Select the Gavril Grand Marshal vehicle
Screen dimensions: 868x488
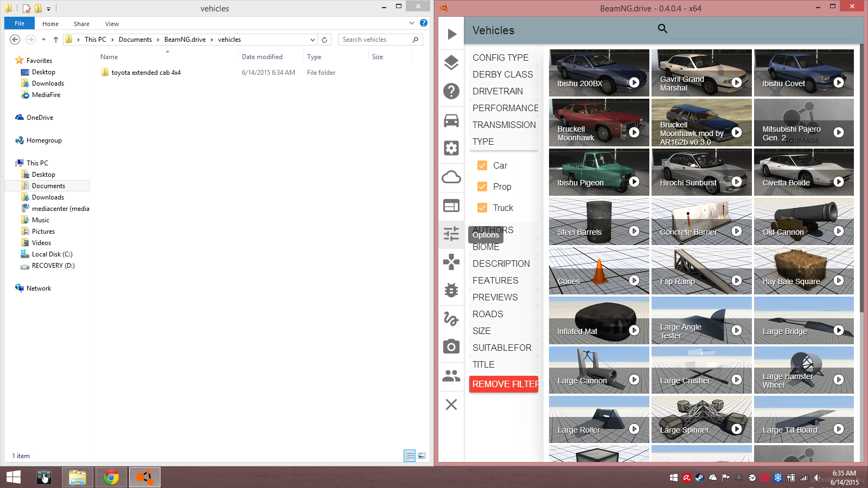pyautogui.click(x=701, y=73)
